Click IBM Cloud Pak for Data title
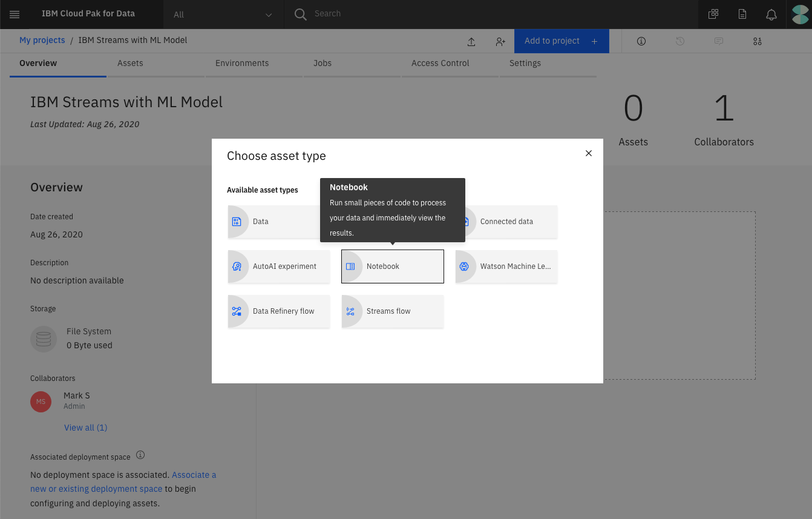 pyautogui.click(x=88, y=13)
